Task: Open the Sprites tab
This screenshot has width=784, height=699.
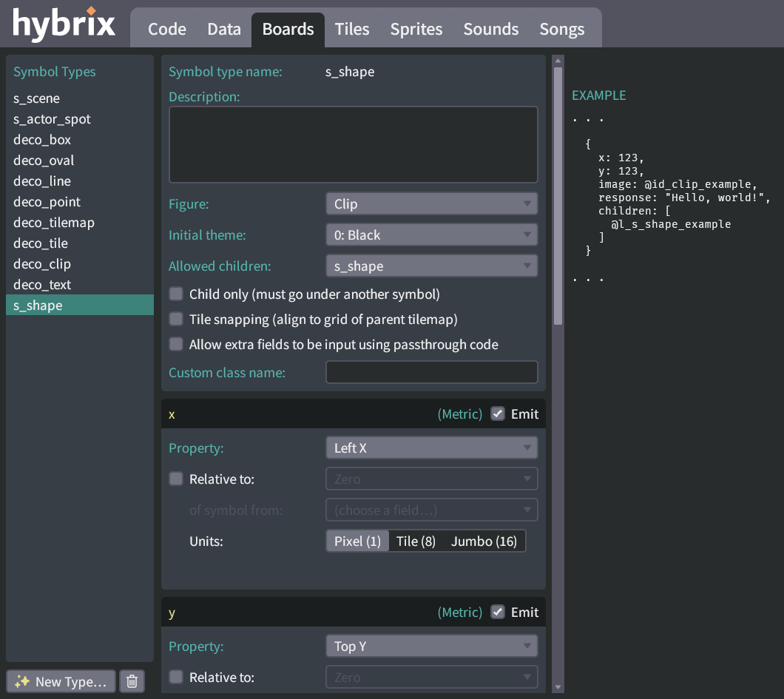Action: coord(416,29)
